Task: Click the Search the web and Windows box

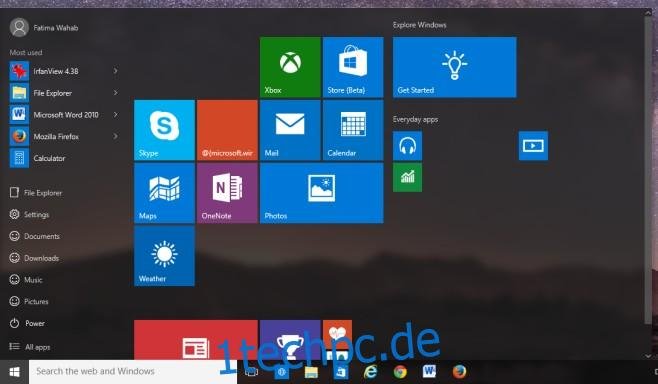Action: tap(133, 372)
